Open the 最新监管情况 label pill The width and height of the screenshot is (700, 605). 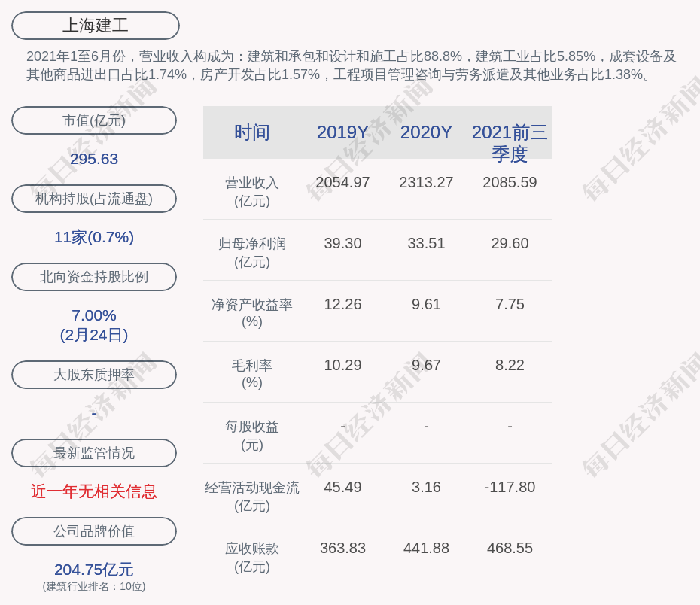tap(94, 453)
